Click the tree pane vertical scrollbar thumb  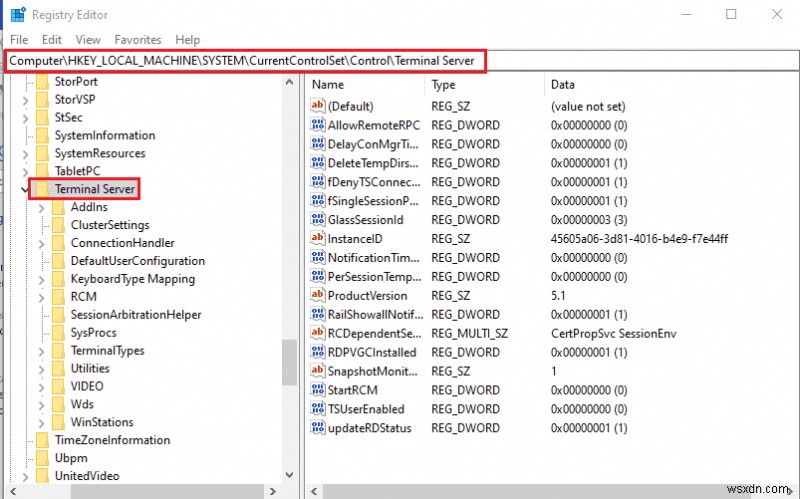click(289, 362)
